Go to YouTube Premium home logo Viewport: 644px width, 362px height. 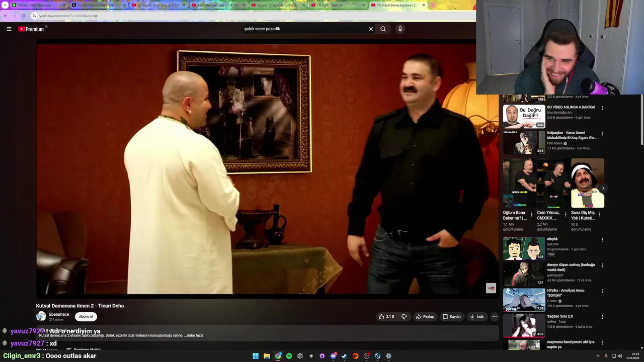point(32,29)
